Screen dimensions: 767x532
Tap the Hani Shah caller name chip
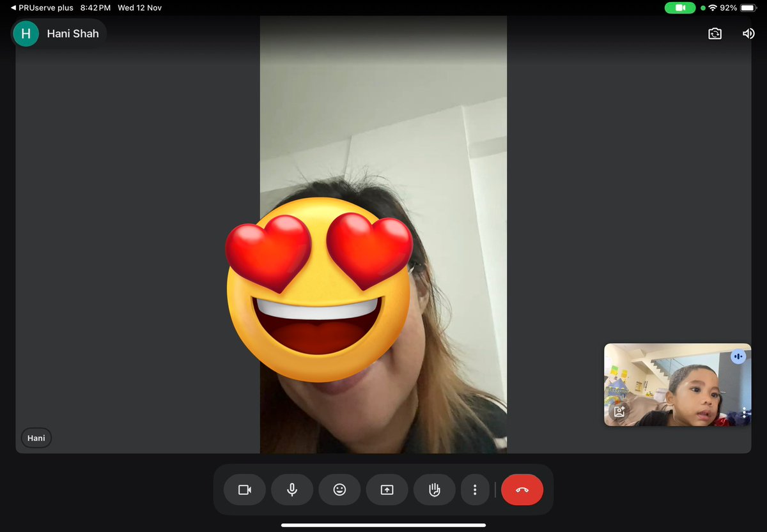tap(59, 33)
